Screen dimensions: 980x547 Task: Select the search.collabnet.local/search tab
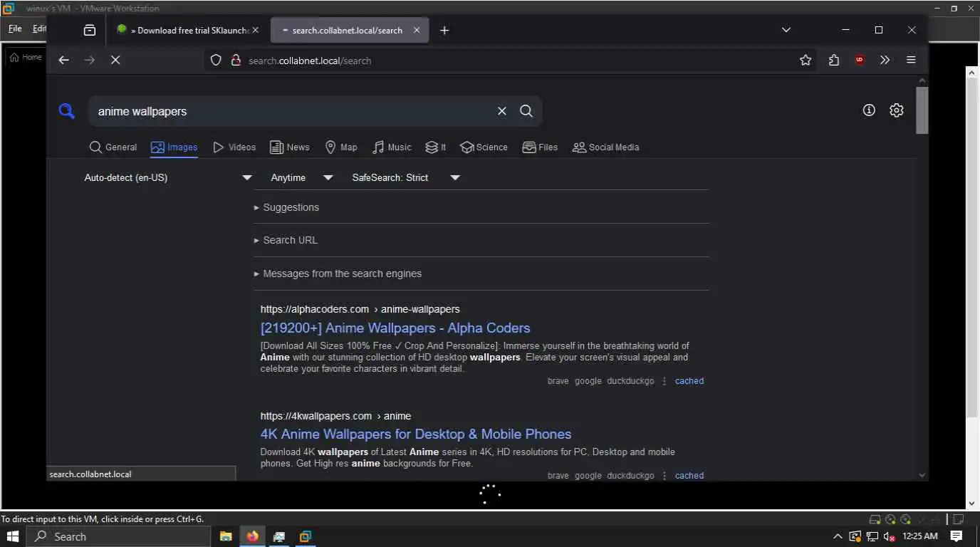pos(350,30)
